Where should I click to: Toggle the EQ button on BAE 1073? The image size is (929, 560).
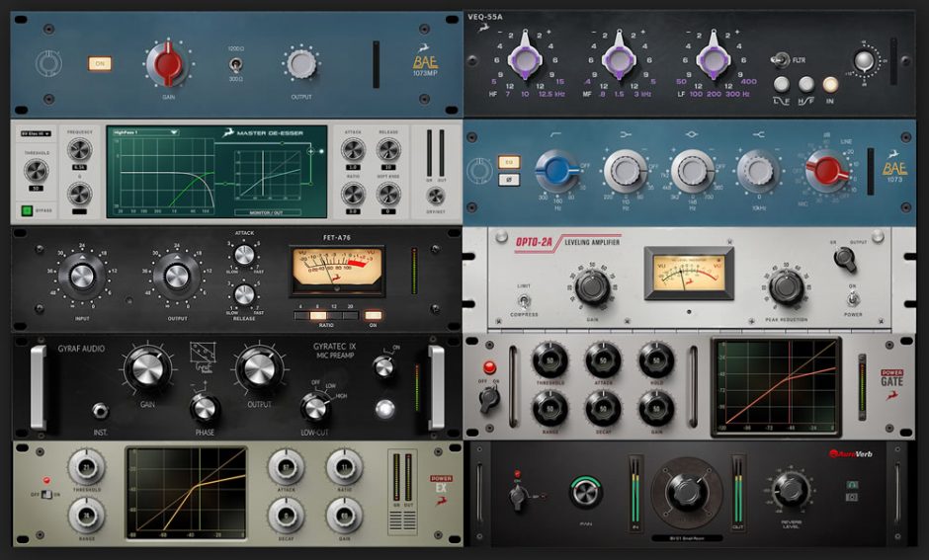click(x=509, y=162)
